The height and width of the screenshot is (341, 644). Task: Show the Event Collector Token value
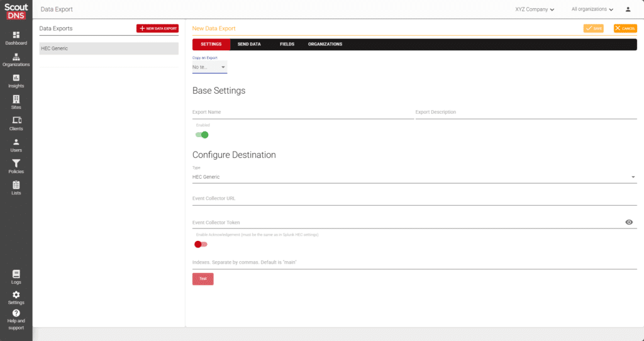(x=629, y=222)
